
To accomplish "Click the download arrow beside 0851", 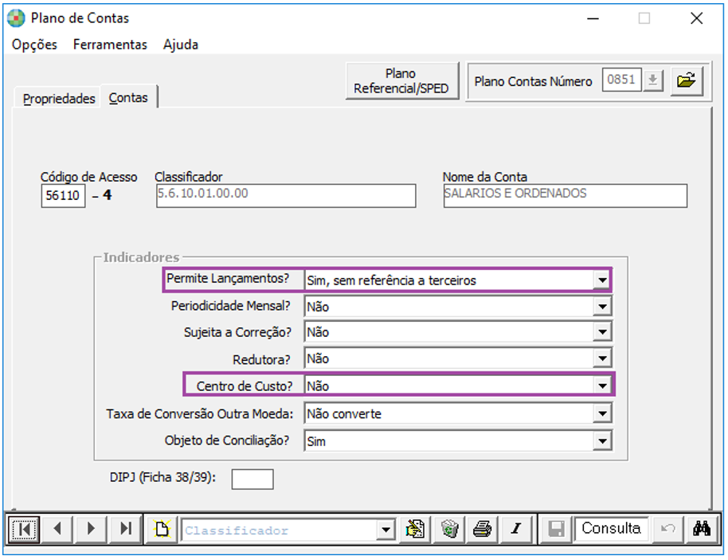I will click(x=653, y=80).
